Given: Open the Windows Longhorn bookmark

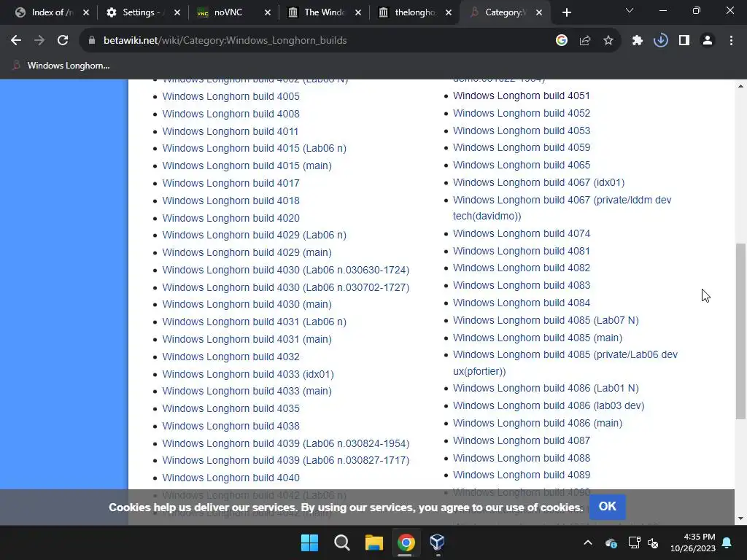Looking at the screenshot, I should tap(61, 66).
